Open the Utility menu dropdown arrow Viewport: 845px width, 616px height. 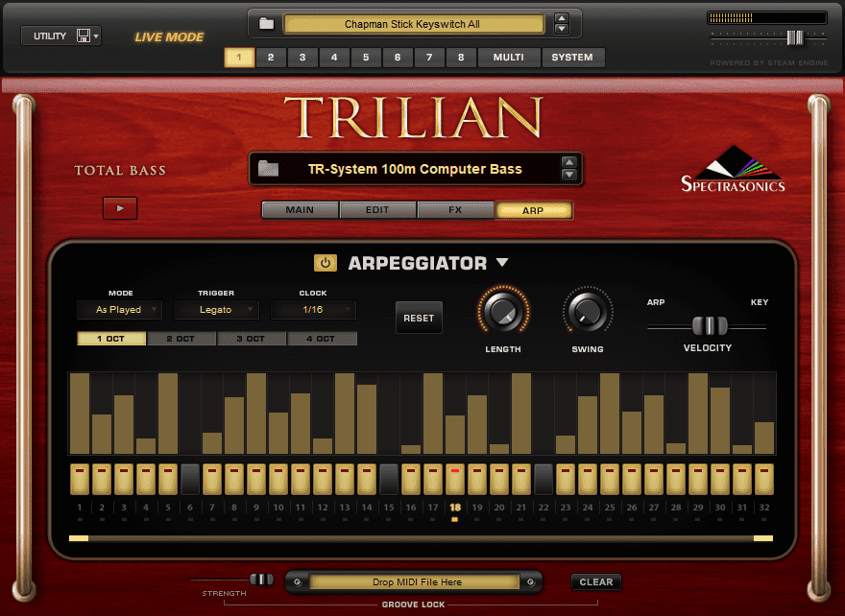tap(96, 36)
